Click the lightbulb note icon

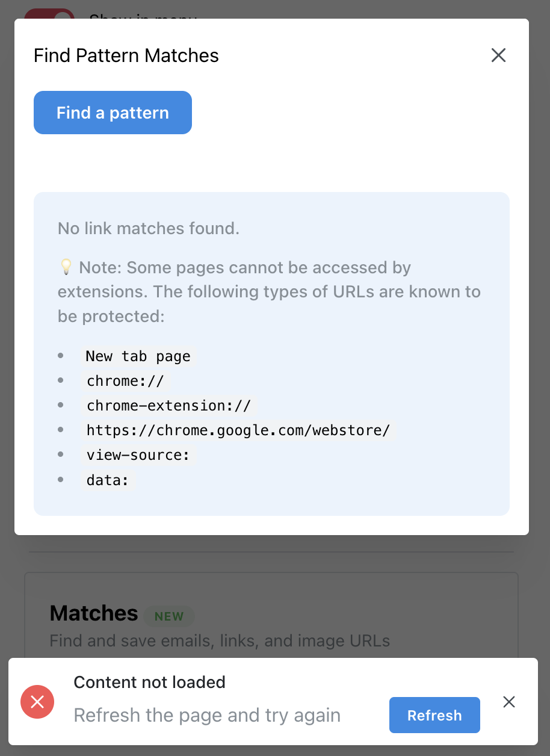(x=66, y=267)
